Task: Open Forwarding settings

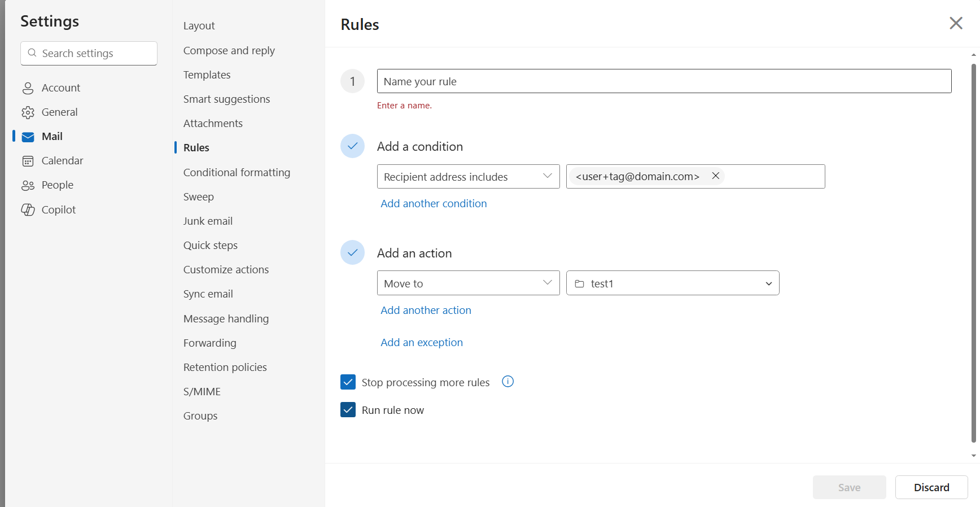Action: click(209, 343)
